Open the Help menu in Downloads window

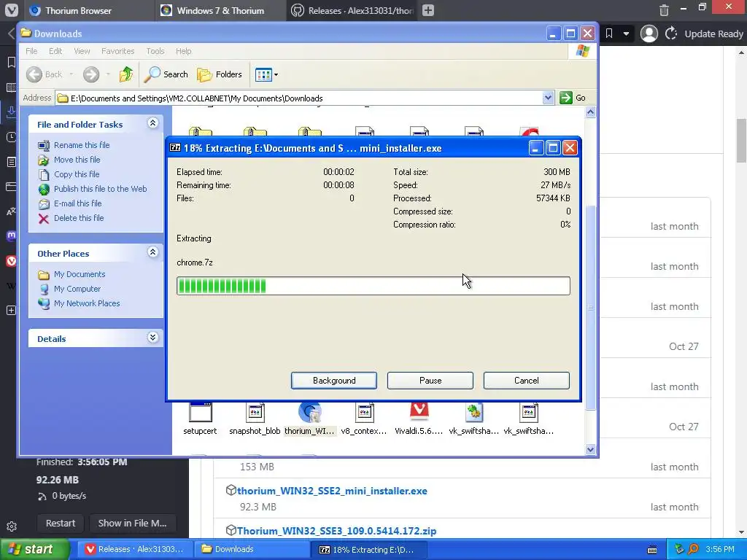183,51
